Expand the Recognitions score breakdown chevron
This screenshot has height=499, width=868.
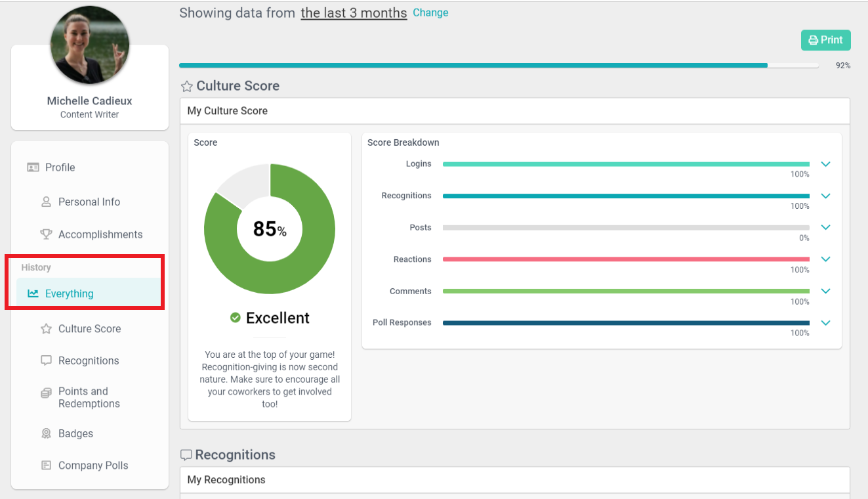coord(825,196)
